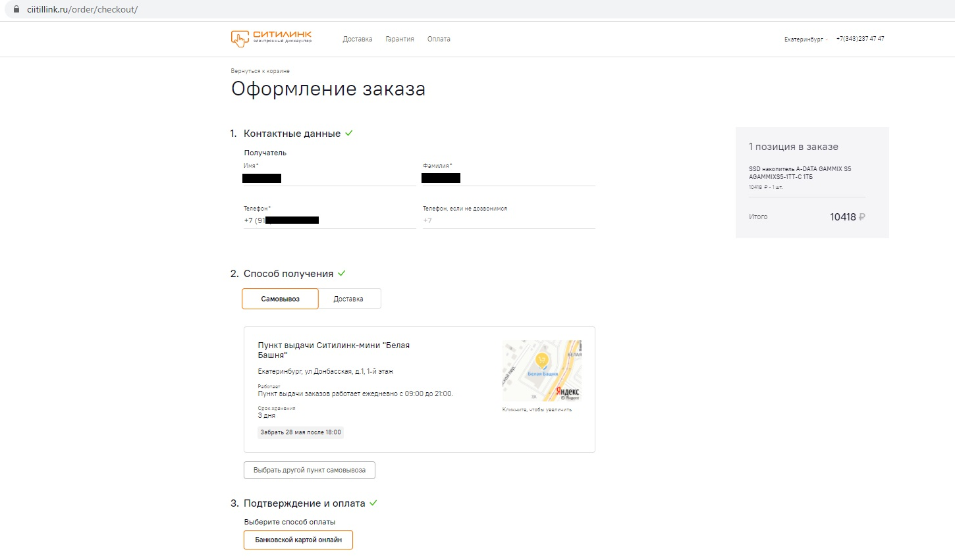Image resolution: width=955 pixels, height=560 pixels.
Task: Click the green checkmark next to Способ получения
Action: tap(342, 273)
